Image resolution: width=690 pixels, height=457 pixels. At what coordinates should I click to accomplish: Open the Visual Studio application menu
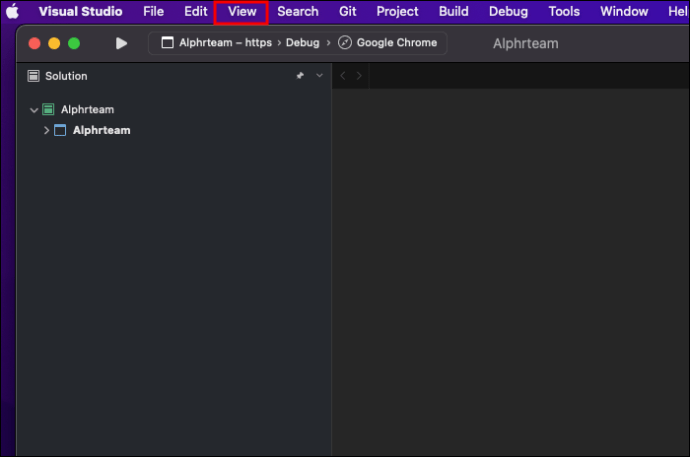pos(81,11)
